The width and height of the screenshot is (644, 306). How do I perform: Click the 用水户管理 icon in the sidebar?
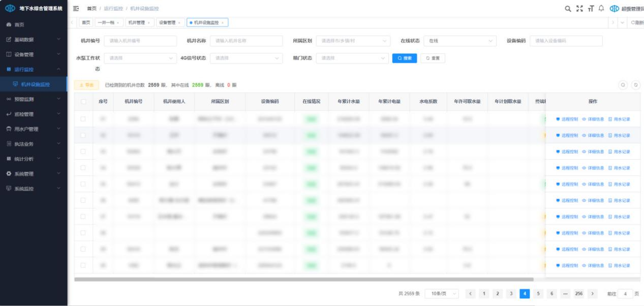(9, 129)
